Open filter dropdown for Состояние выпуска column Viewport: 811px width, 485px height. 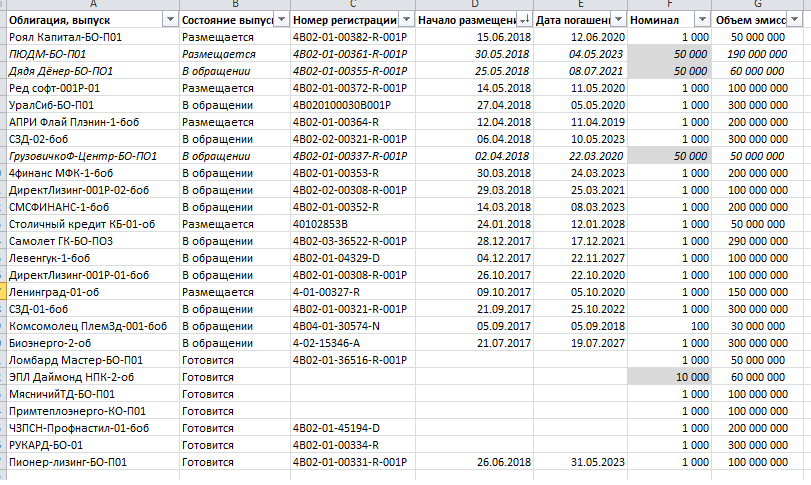[x=281, y=20]
